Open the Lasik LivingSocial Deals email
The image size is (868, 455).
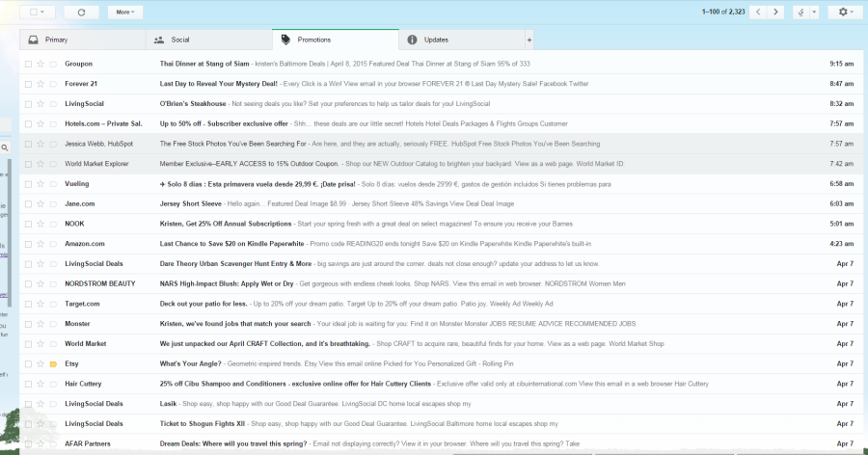pyautogui.click(x=168, y=404)
